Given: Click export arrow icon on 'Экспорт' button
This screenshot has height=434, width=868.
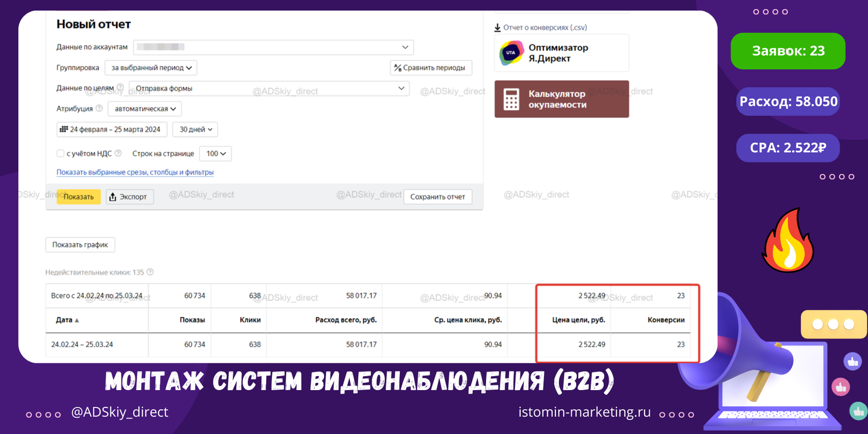Looking at the screenshot, I should click(x=113, y=197).
